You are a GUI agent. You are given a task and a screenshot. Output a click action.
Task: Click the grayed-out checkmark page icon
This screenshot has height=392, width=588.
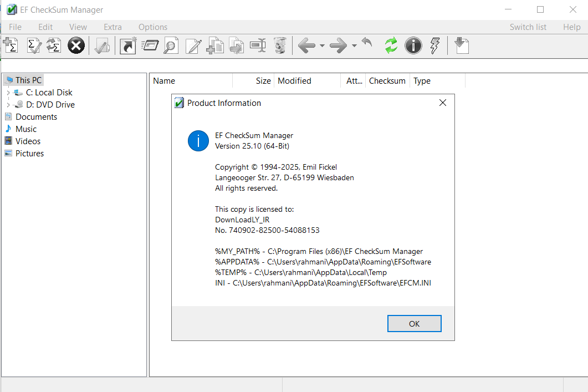coord(102,45)
